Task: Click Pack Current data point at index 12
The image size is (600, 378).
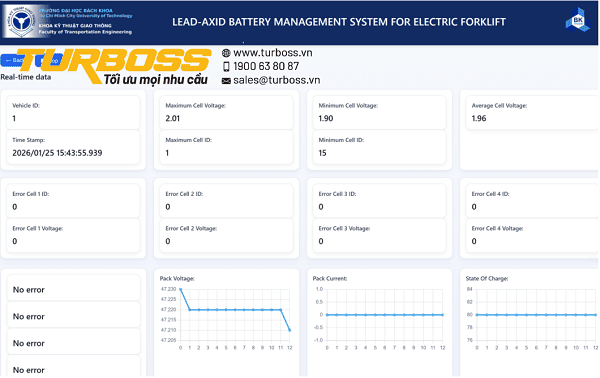Action: pos(443,315)
